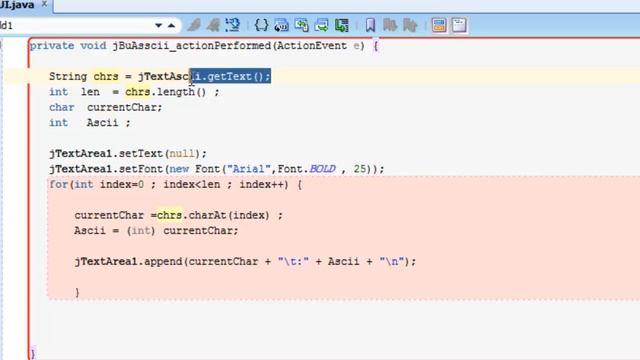Image resolution: width=640 pixels, height=360 pixels.
Task: Click "jTextArea1.append" call in loop
Action: 129,261
